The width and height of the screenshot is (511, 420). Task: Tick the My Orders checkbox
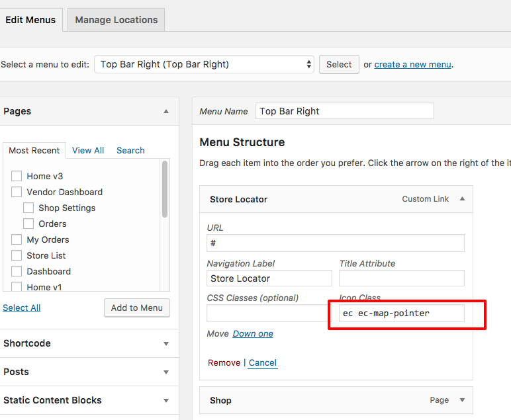(x=17, y=239)
